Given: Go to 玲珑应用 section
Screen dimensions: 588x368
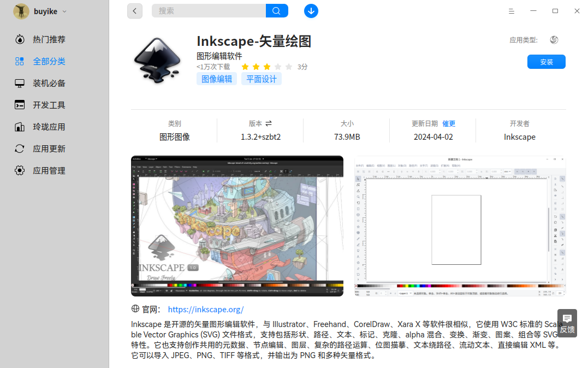Looking at the screenshot, I should (x=49, y=127).
